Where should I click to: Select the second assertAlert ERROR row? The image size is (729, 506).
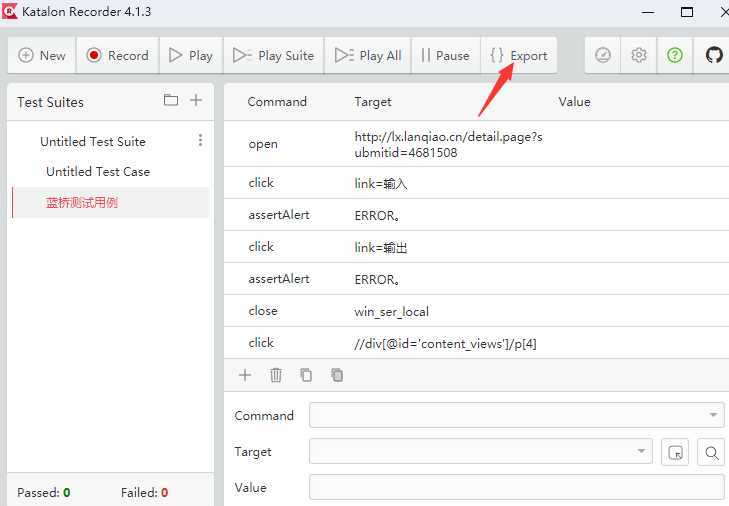click(476, 279)
